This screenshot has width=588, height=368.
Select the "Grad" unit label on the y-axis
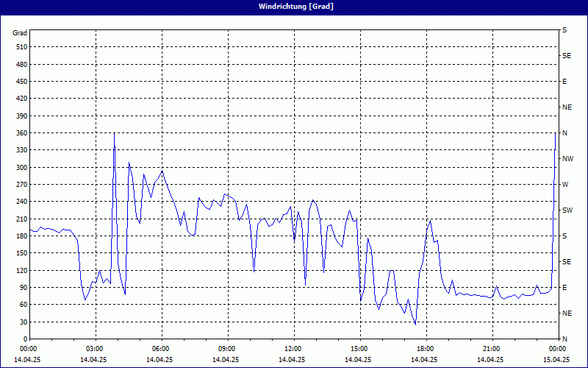[x=20, y=33]
